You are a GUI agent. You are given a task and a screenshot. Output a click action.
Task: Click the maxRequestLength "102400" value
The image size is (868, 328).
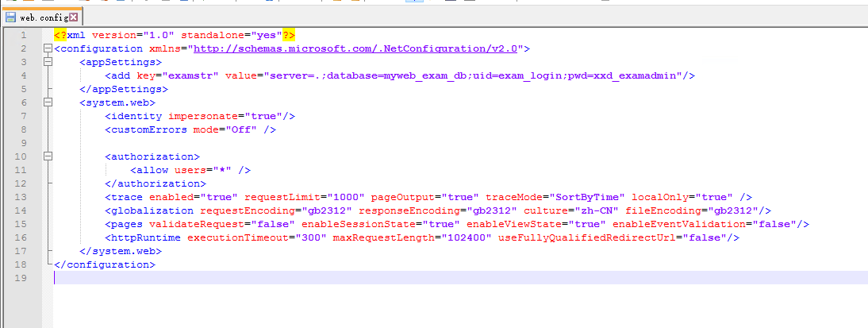pos(467,237)
